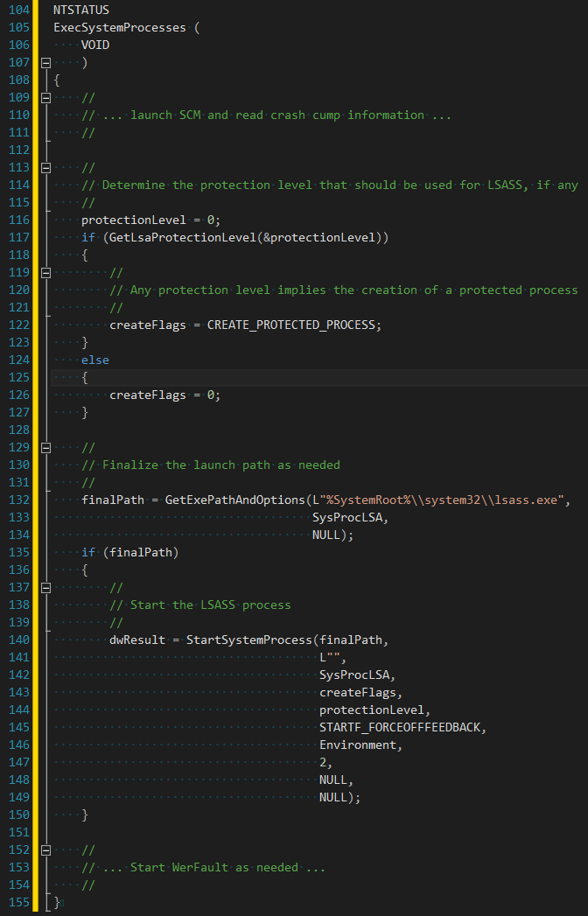The height and width of the screenshot is (916, 588).
Task: Click the lsass.exe path string literal
Action: 434,500
